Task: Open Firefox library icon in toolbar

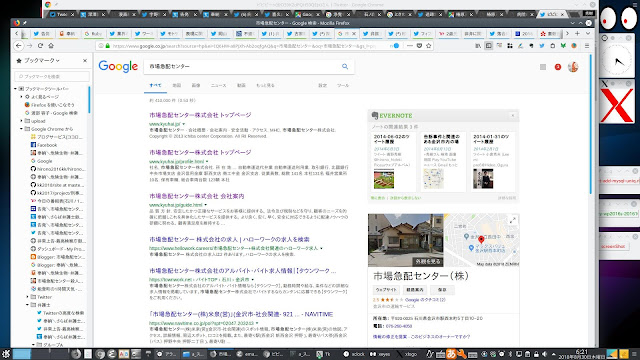Action: point(478,46)
